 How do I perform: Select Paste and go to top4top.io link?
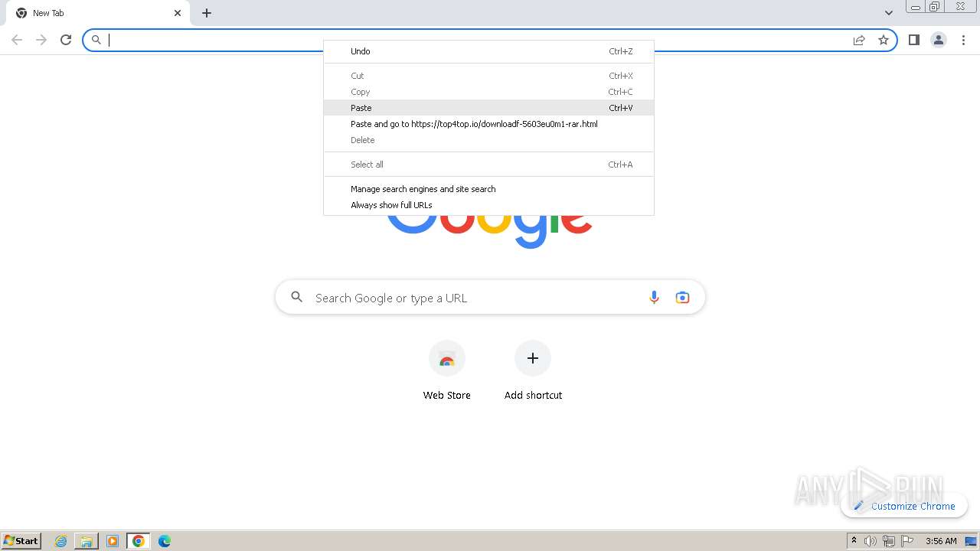tap(488, 124)
